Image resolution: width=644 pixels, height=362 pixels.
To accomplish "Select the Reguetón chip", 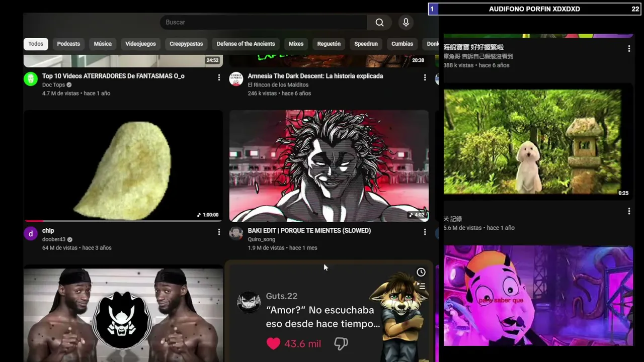I will point(329,44).
